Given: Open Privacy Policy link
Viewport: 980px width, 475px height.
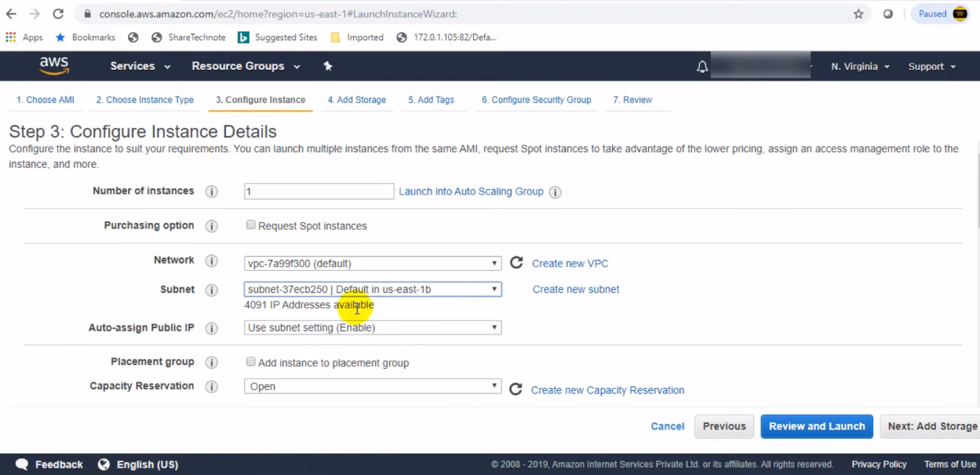Looking at the screenshot, I should click(x=879, y=465).
